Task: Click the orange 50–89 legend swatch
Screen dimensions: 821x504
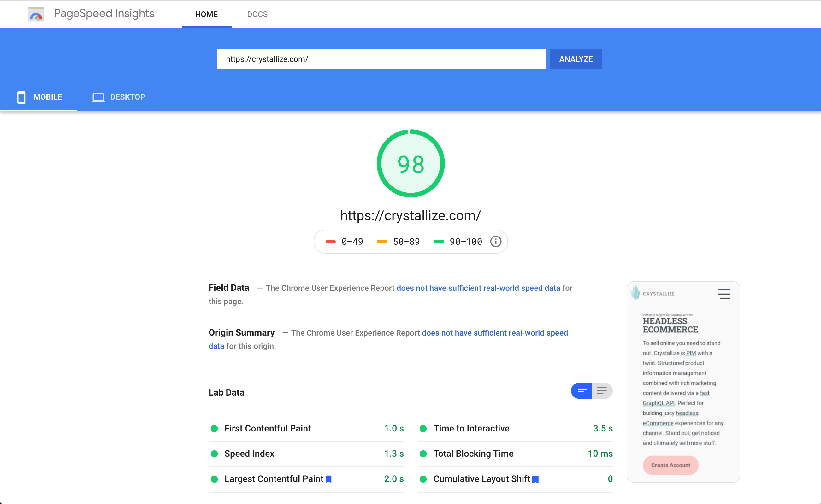Action: (x=382, y=242)
